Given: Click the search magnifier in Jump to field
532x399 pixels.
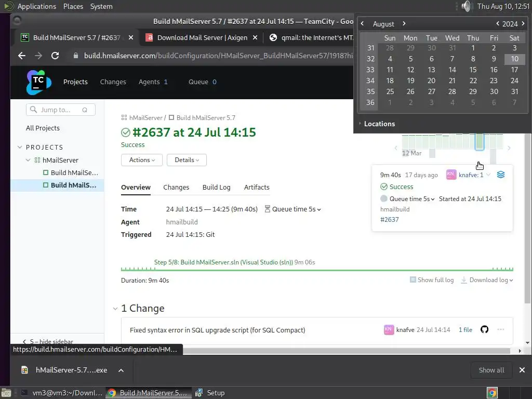Looking at the screenshot, I should 33,110.
